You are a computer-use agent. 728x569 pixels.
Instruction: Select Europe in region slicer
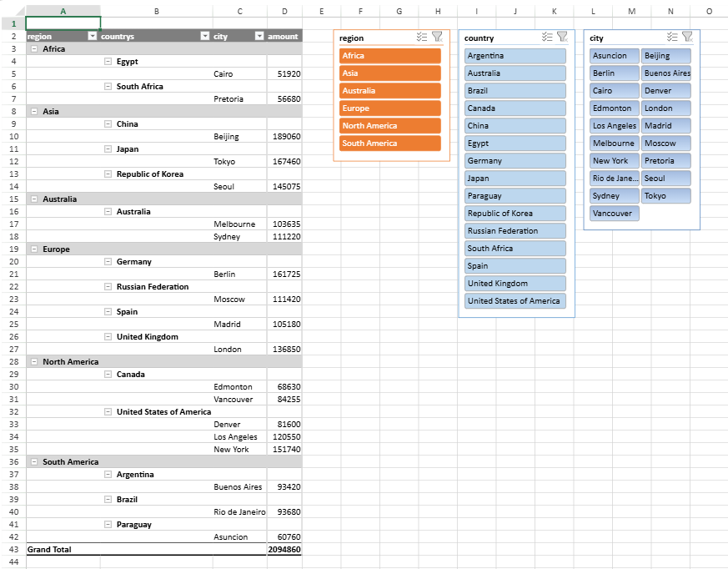click(390, 108)
